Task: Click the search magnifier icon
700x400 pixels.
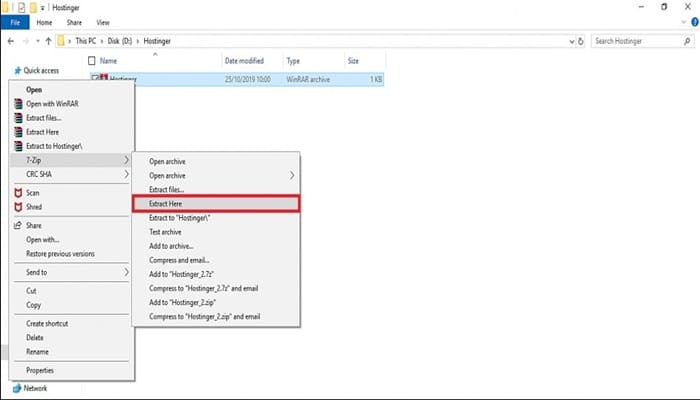Action: [x=687, y=41]
